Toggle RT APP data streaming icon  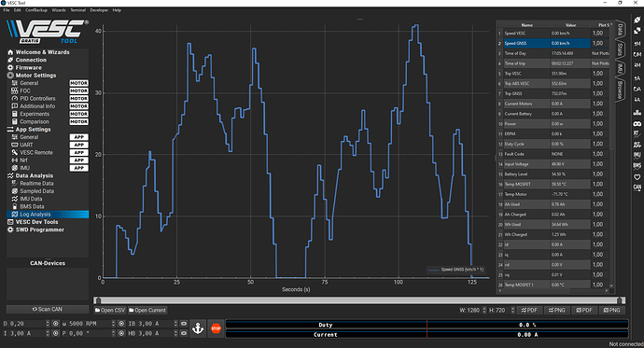tap(637, 145)
